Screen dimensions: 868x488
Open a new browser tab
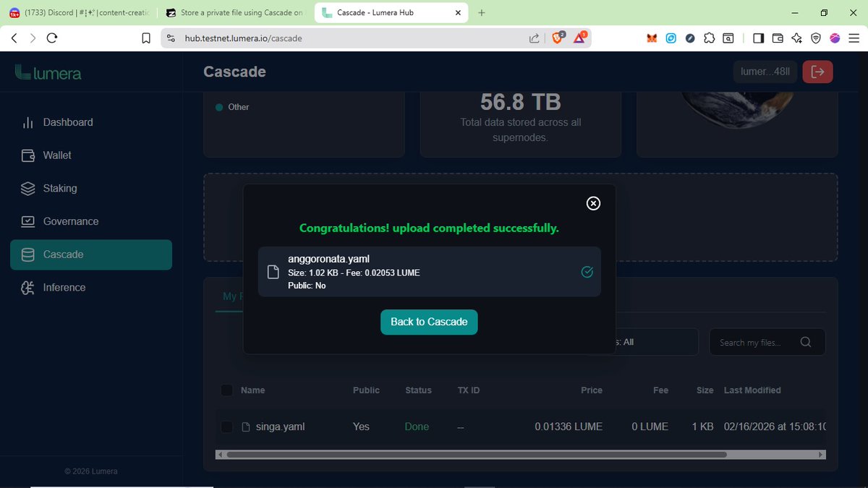pos(482,12)
